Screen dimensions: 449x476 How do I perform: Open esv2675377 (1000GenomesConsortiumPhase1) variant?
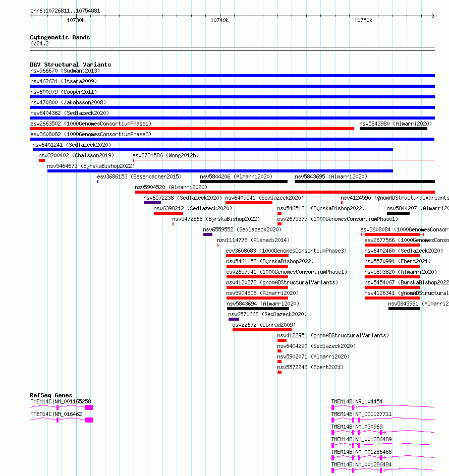coord(338,219)
